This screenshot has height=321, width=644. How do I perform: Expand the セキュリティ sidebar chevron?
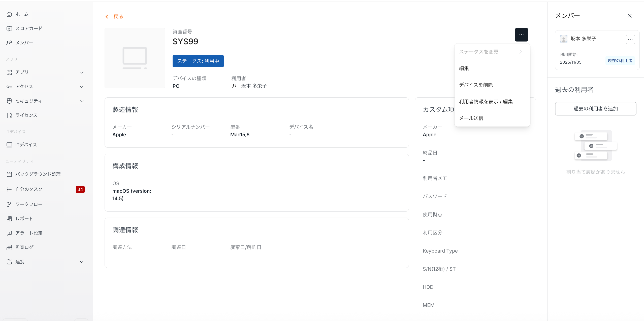82,101
